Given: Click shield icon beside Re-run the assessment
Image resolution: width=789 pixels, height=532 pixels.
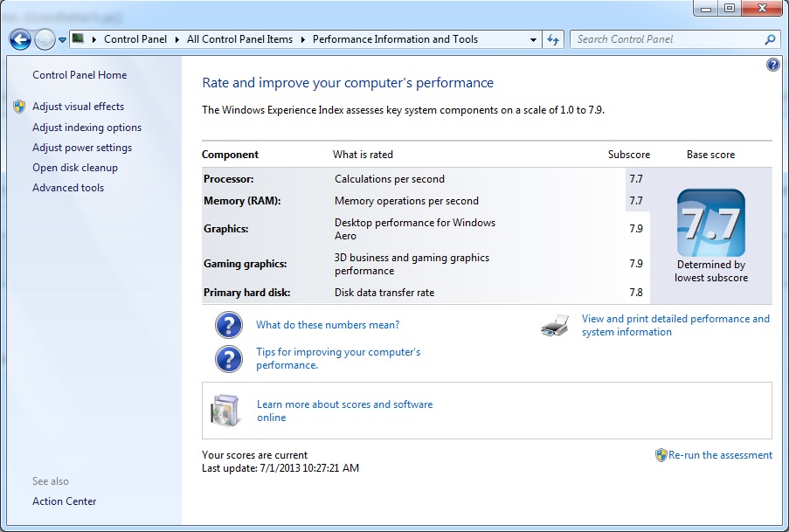Looking at the screenshot, I should (661, 455).
